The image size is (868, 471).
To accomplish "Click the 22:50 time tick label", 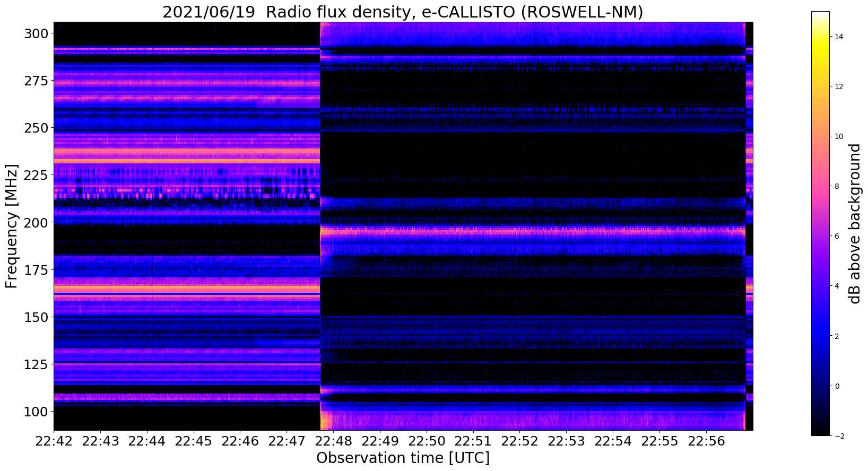I will pyautogui.click(x=427, y=442).
